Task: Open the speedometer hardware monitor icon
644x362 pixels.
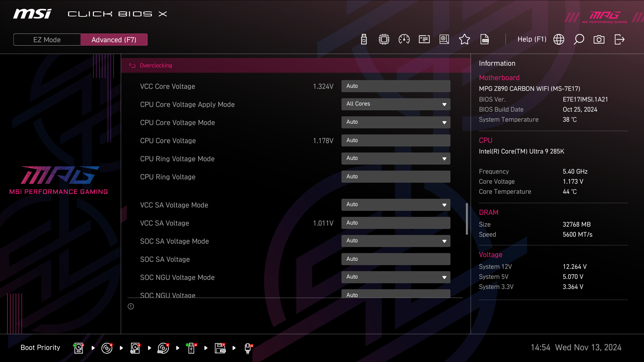Action: [404, 40]
